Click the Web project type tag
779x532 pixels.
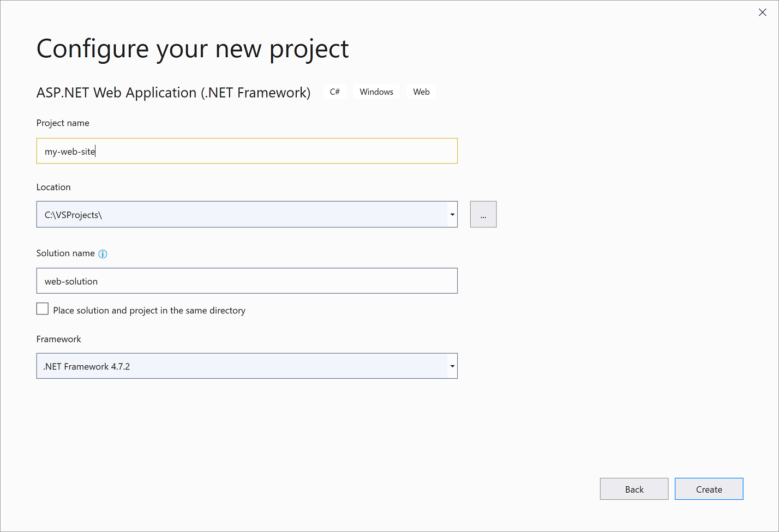click(x=421, y=92)
